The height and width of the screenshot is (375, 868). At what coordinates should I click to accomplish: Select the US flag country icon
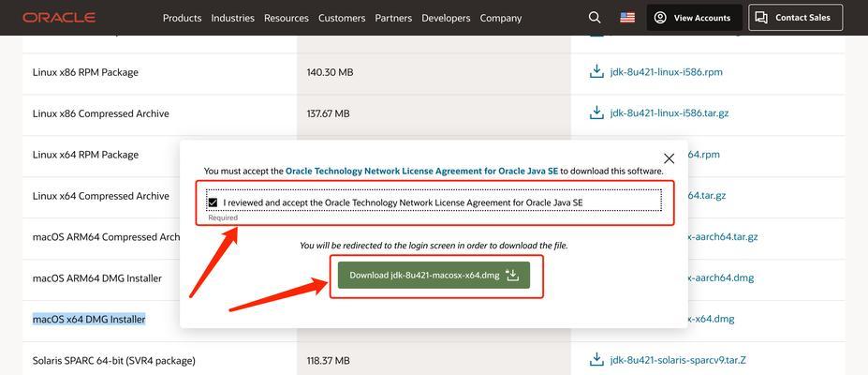(x=627, y=18)
